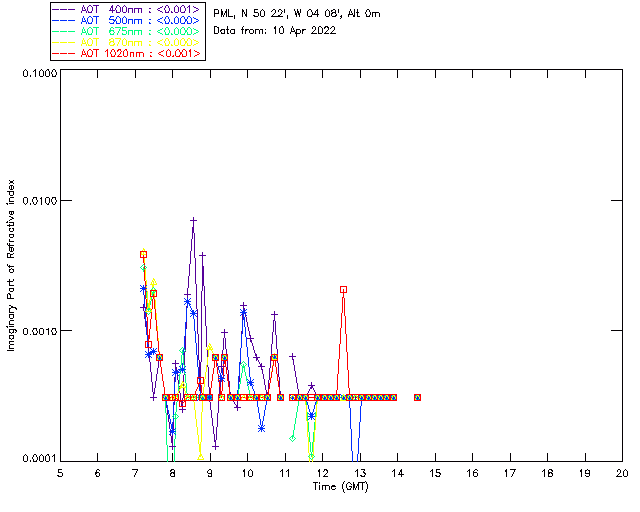Screen dimensions: 640x512
Task: Click the x-axis tick label 13
Action: click(x=360, y=473)
